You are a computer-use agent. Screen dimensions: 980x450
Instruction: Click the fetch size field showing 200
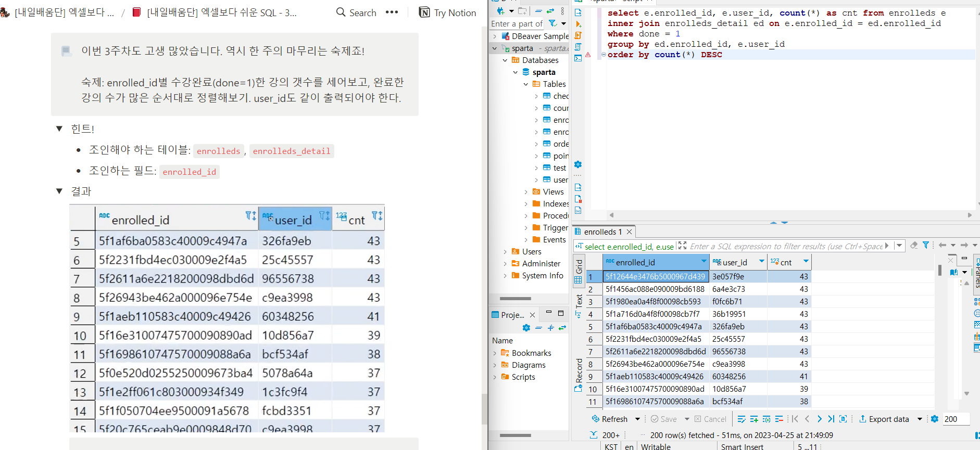pos(956,419)
